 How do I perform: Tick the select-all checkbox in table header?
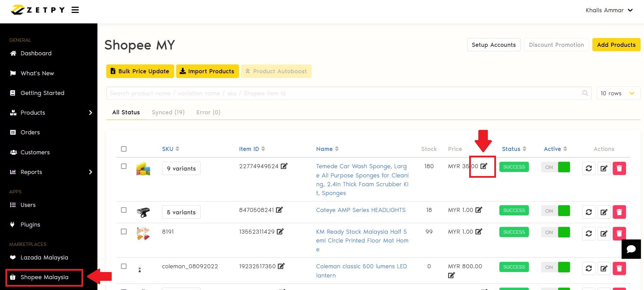click(x=124, y=149)
